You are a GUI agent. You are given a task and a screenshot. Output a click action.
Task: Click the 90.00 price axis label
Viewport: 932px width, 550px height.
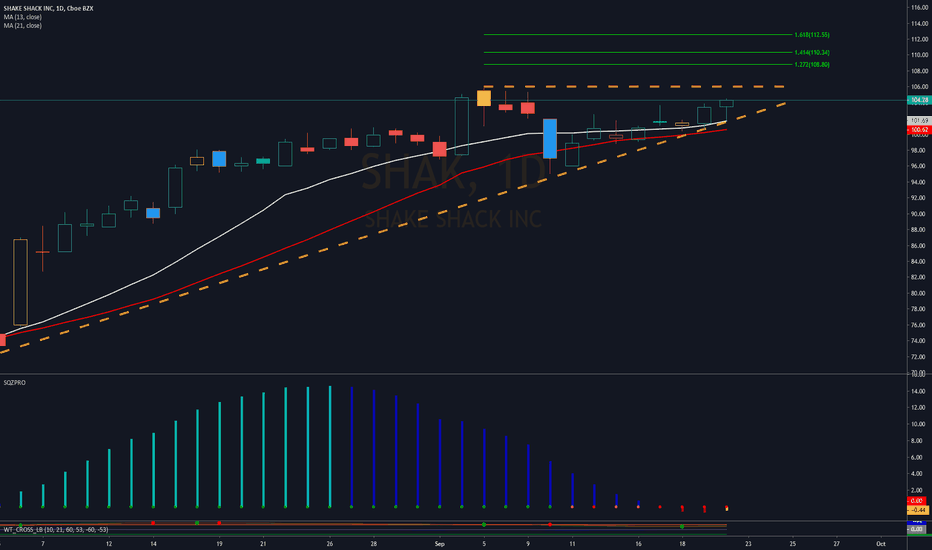click(x=920, y=214)
